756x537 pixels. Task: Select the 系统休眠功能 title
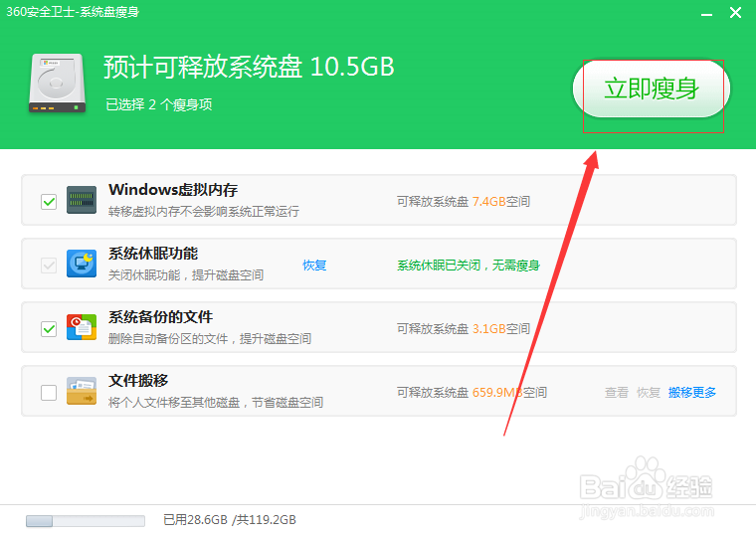(x=153, y=253)
